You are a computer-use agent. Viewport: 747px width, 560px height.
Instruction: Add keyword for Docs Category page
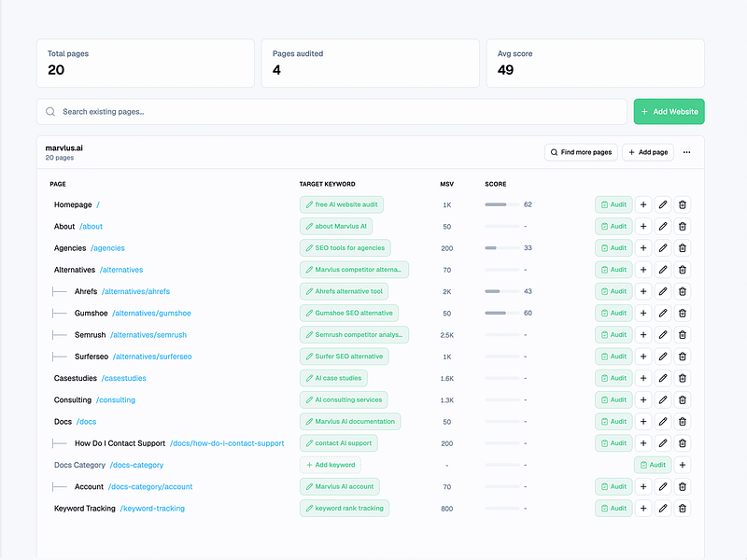click(331, 465)
